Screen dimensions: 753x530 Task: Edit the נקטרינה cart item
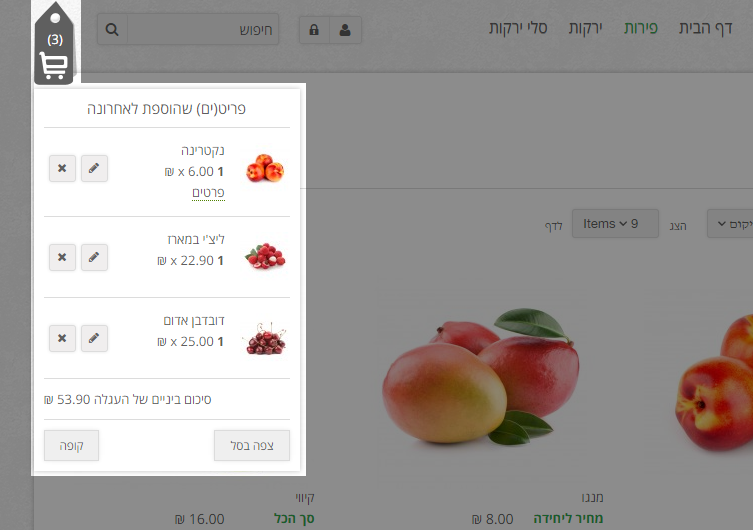94,169
